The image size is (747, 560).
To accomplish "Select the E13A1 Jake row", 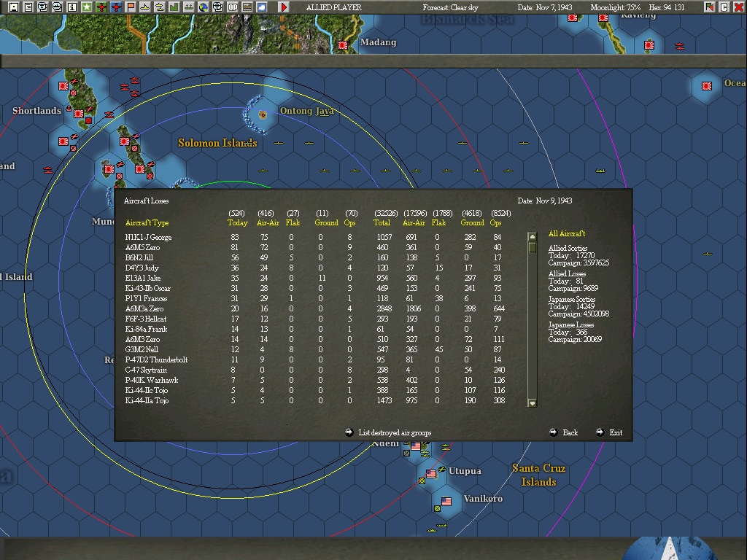I will (x=315, y=278).
